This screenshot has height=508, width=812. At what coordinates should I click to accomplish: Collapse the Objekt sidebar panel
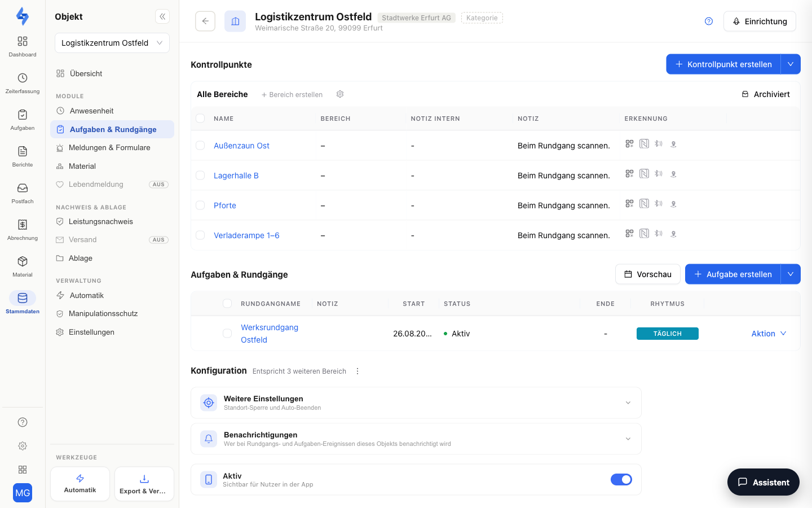tap(162, 16)
